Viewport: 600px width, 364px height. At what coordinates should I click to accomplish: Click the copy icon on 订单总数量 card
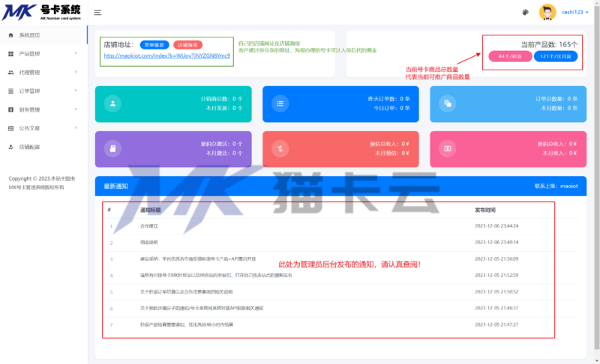[x=447, y=103]
